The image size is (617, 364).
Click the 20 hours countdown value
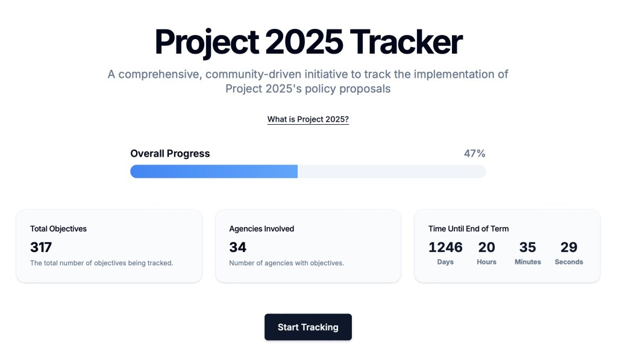pos(486,247)
